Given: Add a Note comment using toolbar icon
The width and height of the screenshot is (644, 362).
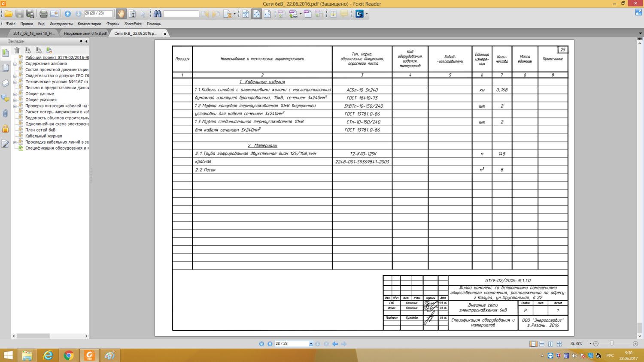Looking at the screenshot, I should pyautogui.click(x=344, y=14).
